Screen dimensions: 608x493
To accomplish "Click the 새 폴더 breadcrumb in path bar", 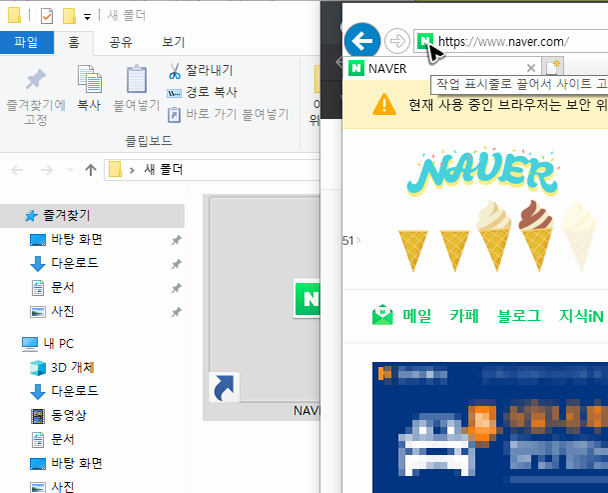I will 163,170.
